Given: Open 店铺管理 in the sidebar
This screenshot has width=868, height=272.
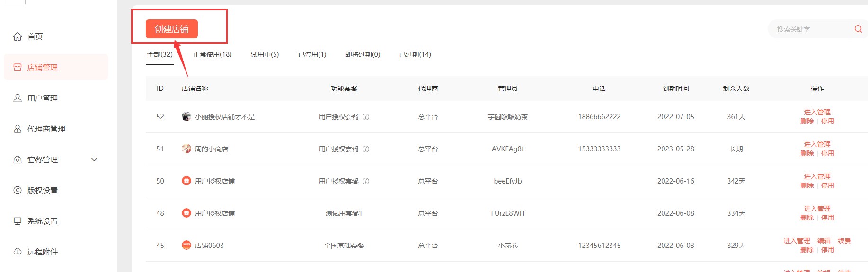Looking at the screenshot, I should 56,67.
